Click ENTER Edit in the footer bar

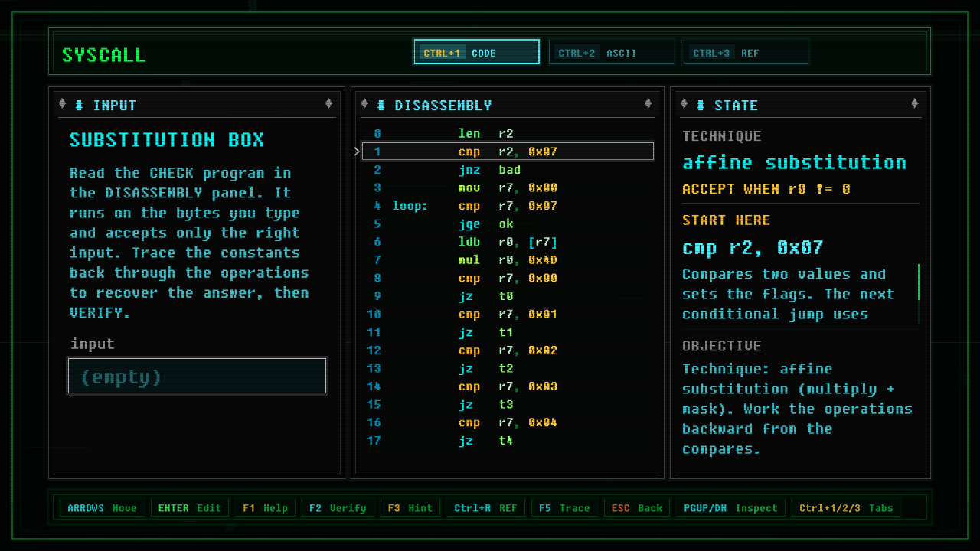(x=190, y=507)
